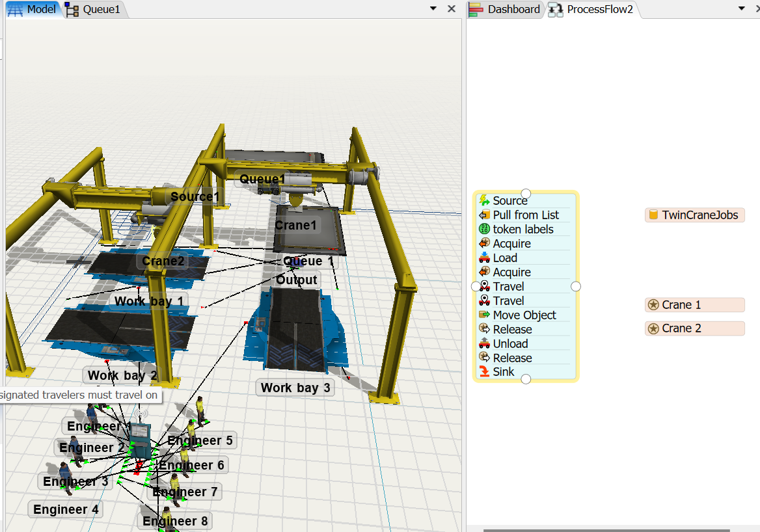The image size is (760, 532).
Task: Select the Pull from List activity icon
Action: (x=484, y=215)
